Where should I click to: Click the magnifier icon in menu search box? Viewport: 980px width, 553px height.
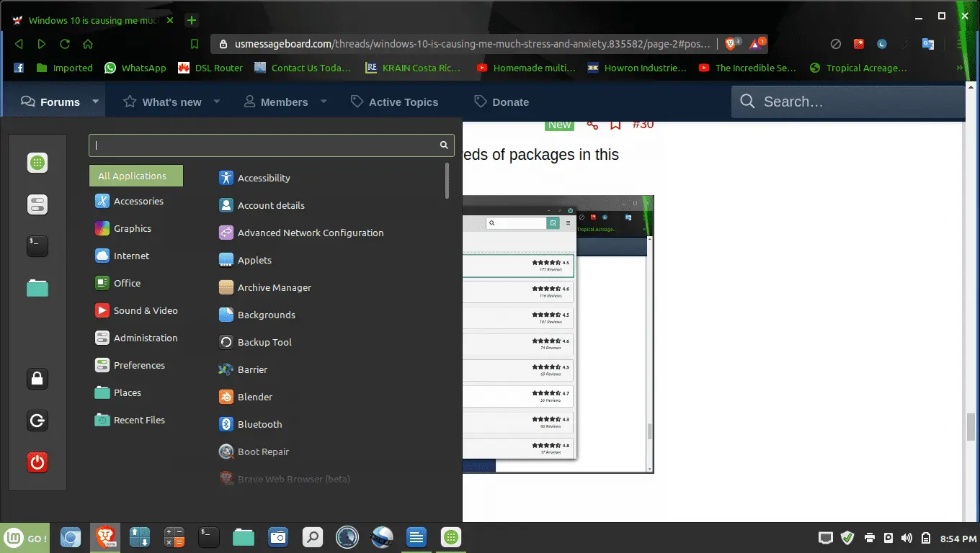pos(444,145)
